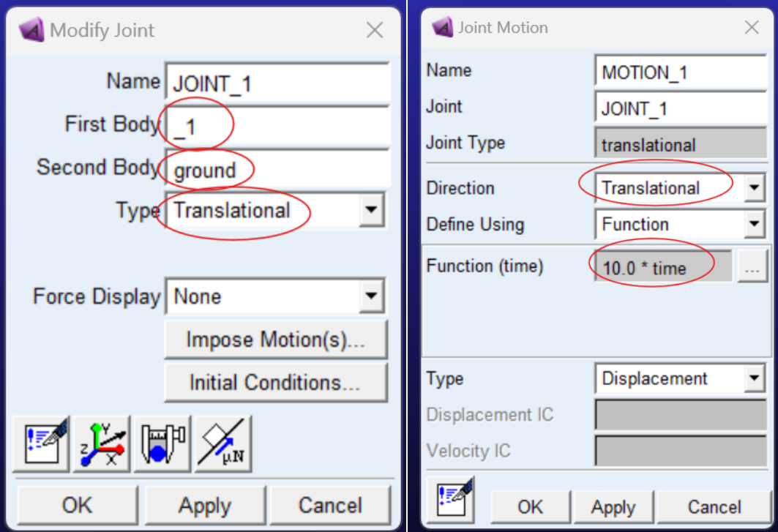Image resolution: width=778 pixels, height=532 pixels.
Task: Click the First Body input field
Action: (x=278, y=126)
